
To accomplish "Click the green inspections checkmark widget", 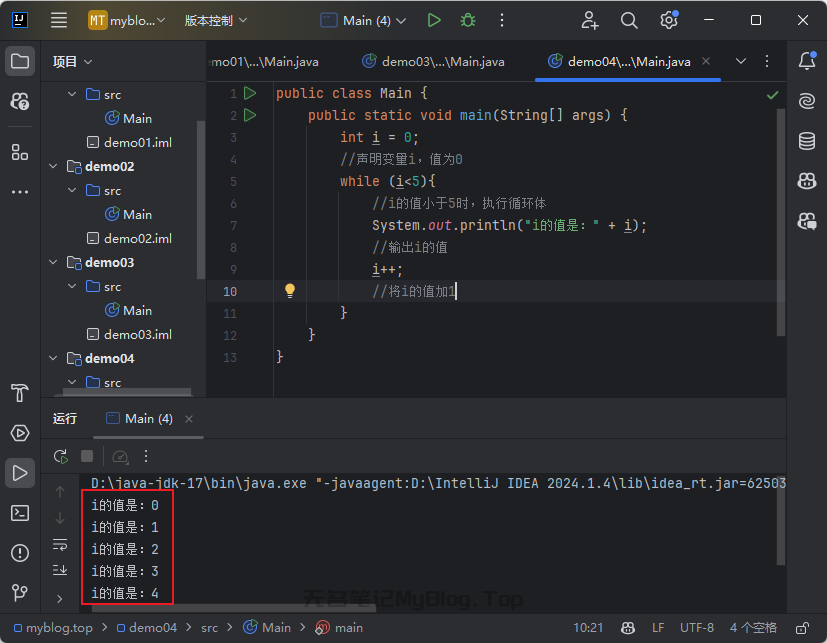I will coord(773,95).
